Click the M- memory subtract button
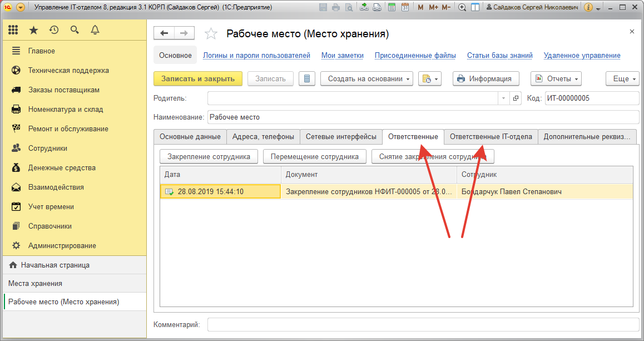The height and width of the screenshot is (341, 644). (447, 7)
